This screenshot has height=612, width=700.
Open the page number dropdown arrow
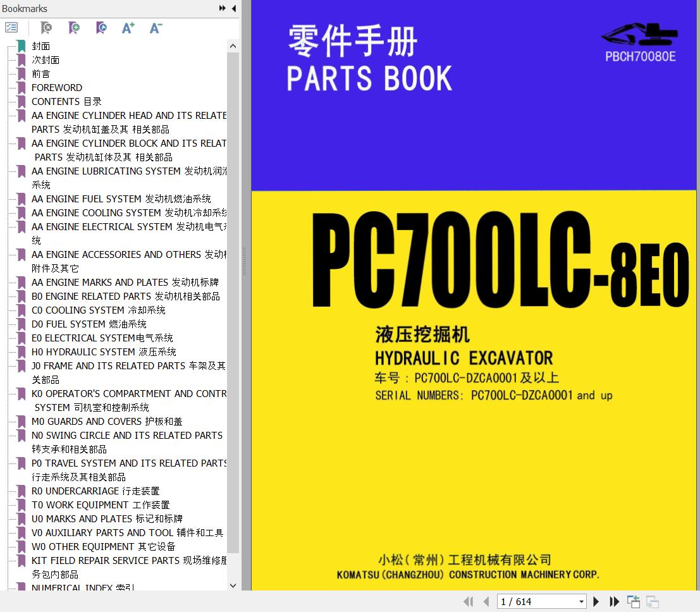[581, 601]
